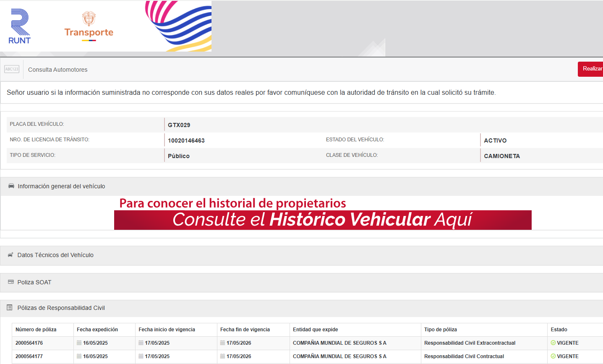This screenshot has height=364, width=603.
Task: Click calendar icon in Fecha expedición for policy 2000564176
Action: (x=79, y=343)
